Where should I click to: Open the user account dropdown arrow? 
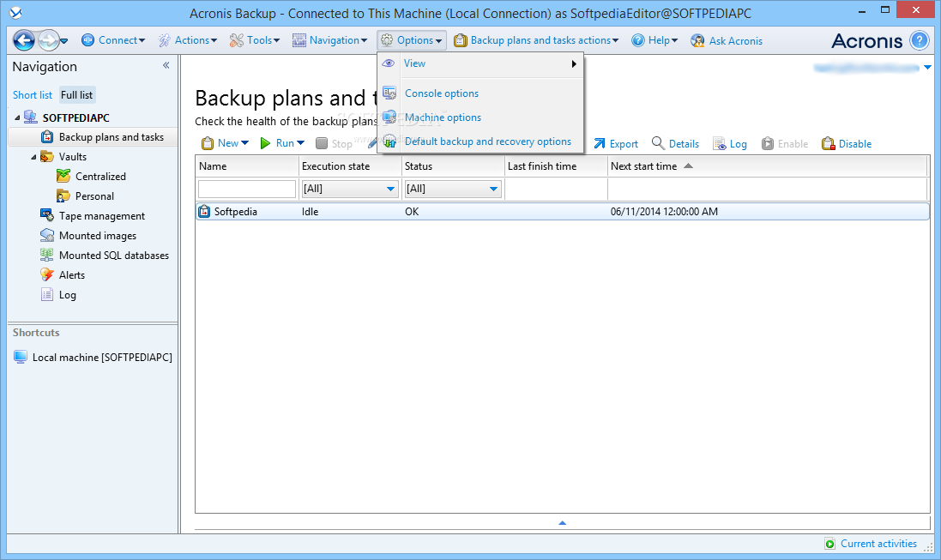point(927,67)
